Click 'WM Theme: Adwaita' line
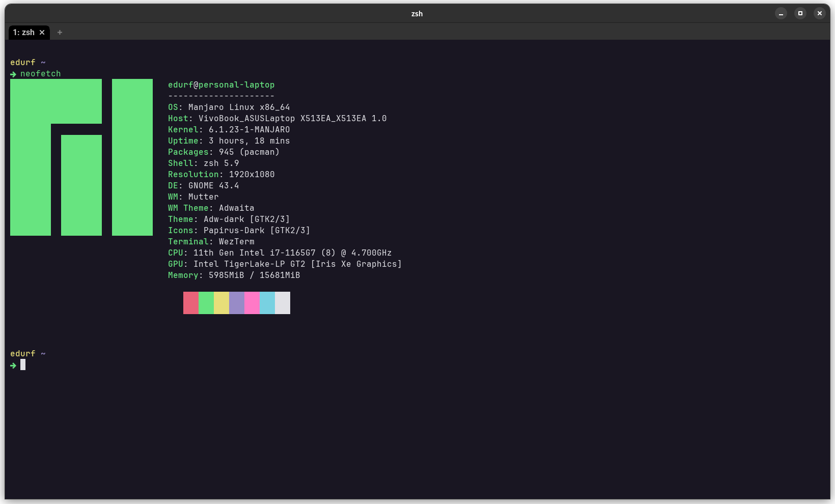This screenshot has height=504, width=835. [x=211, y=208]
